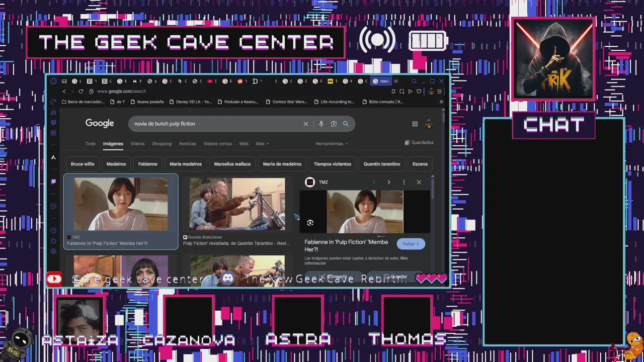Viewport: 644px width, 362px height.
Task: Apply the Marsellus wallace filter chip
Action: (x=232, y=164)
